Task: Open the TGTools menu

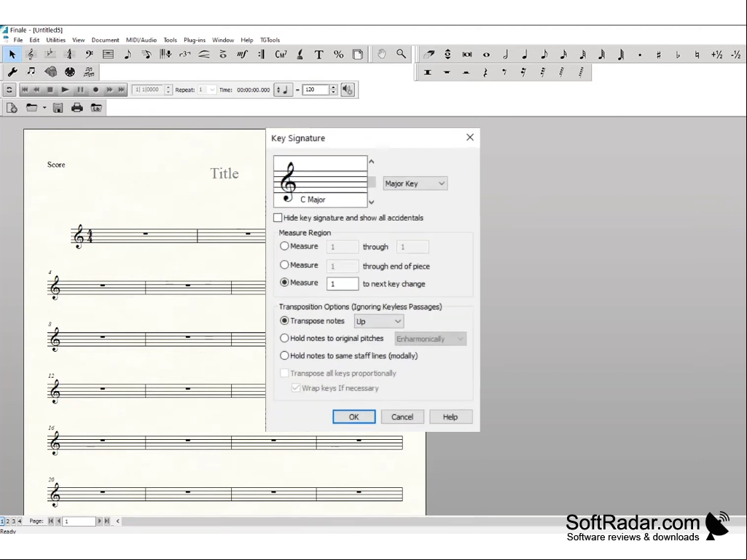Action: pyautogui.click(x=270, y=40)
